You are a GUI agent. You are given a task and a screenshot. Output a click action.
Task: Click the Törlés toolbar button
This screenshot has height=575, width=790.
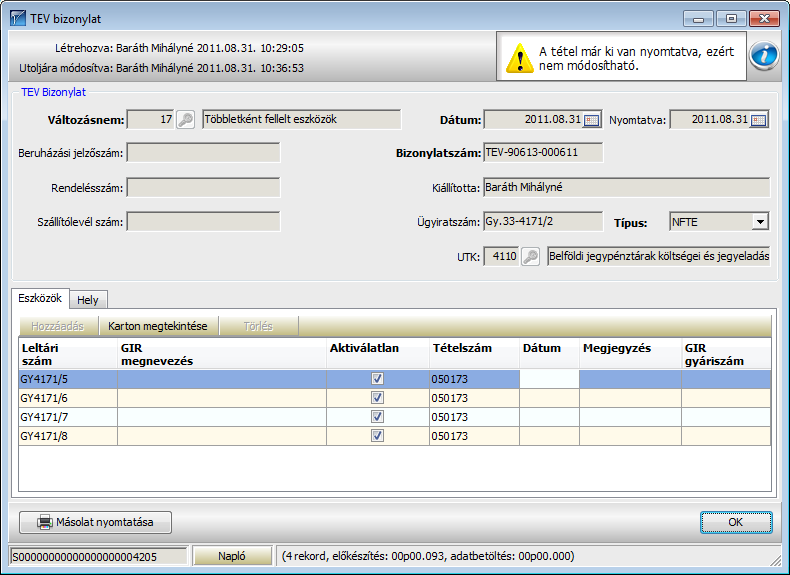(258, 326)
